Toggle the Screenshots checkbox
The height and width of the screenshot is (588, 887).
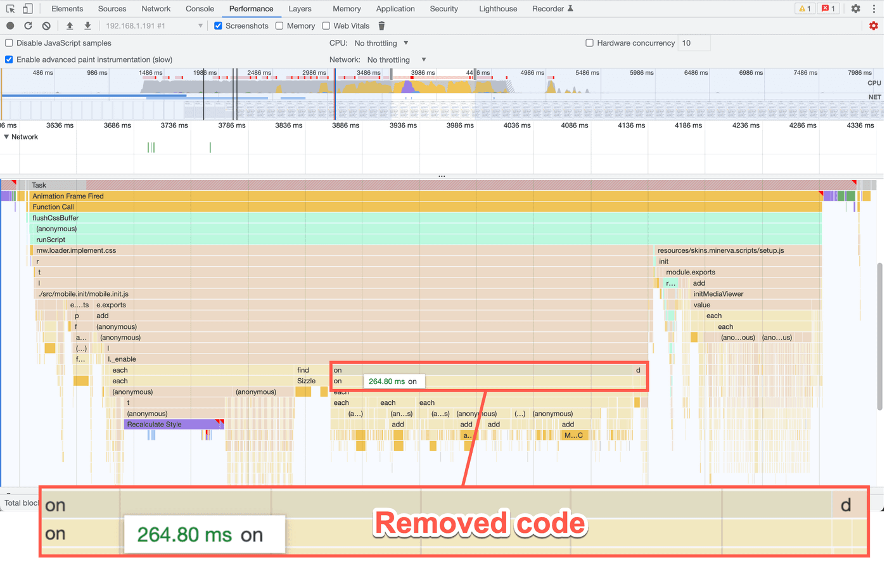coord(218,26)
